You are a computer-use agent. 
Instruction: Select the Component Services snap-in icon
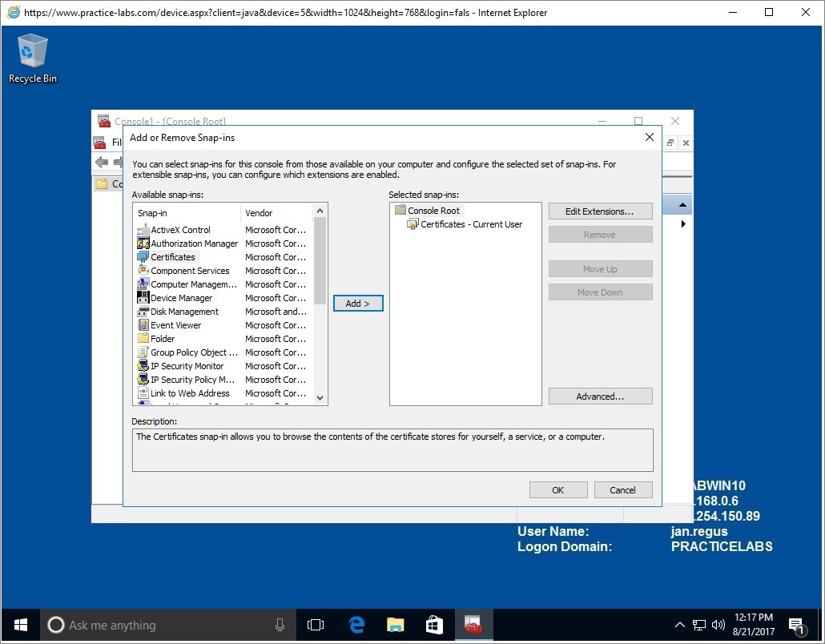pos(143,271)
